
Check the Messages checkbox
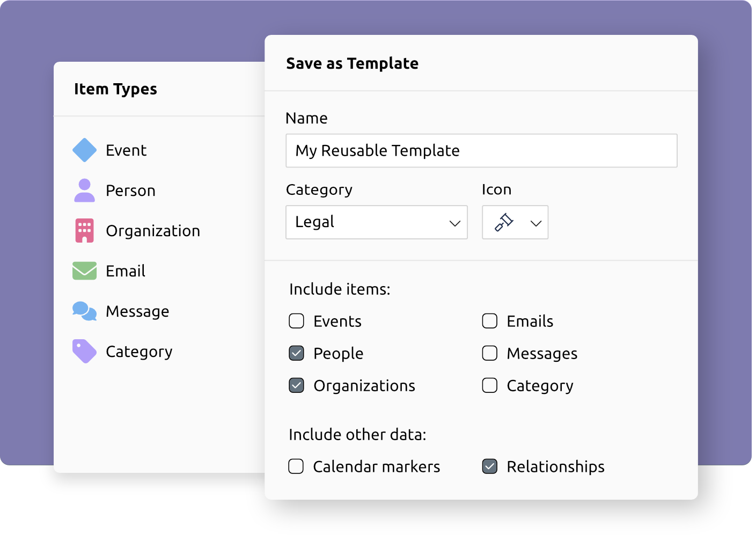point(489,353)
